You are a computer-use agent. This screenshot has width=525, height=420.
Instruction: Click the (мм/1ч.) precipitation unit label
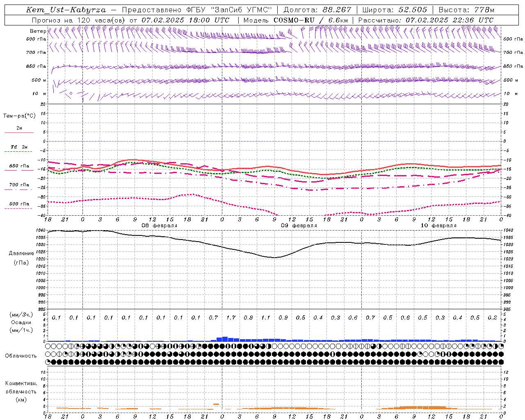[x=21, y=330]
